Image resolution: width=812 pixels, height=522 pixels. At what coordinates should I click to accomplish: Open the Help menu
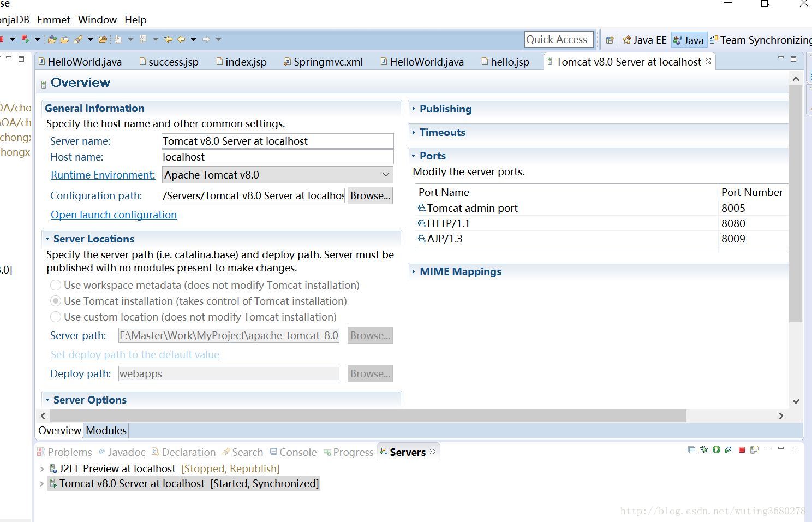pyautogui.click(x=135, y=20)
